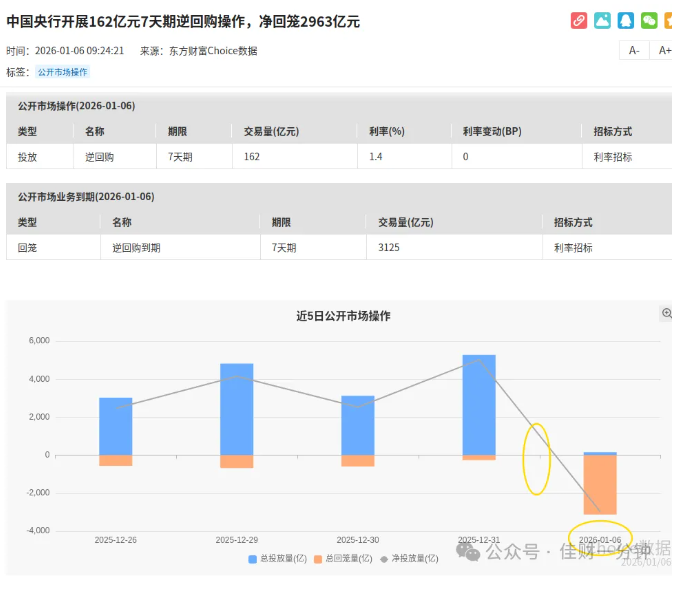Click 7天期 in the 回笼 row
Viewport: 674px width, 592px height.
point(284,248)
